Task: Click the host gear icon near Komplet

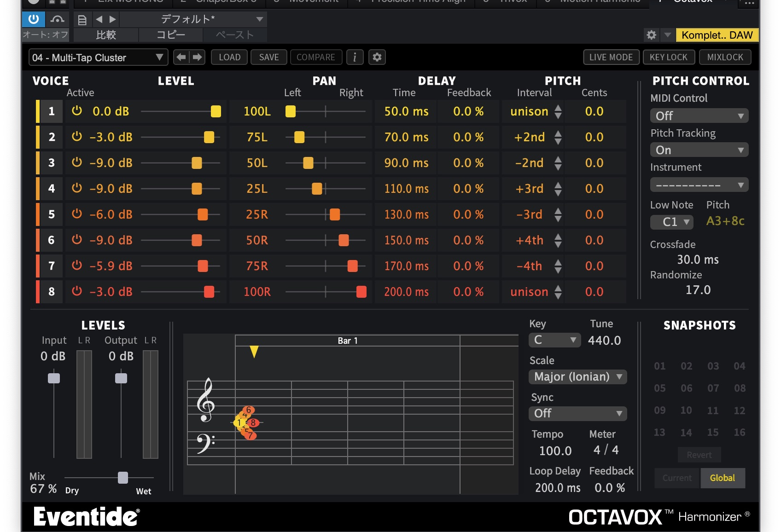Action: pyautogui.click(x=651, y=35)
